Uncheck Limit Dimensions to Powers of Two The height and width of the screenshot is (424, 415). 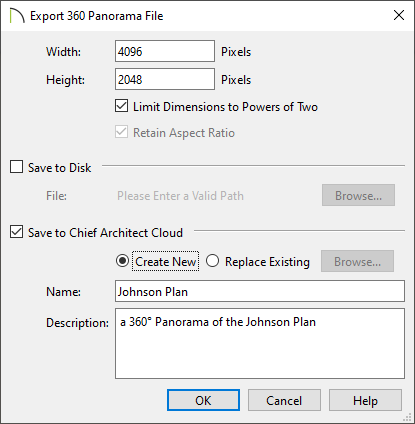coord(121,106)
